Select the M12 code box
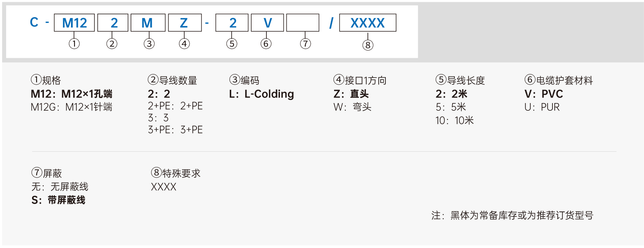644x248 pixels. coord(74,23)
